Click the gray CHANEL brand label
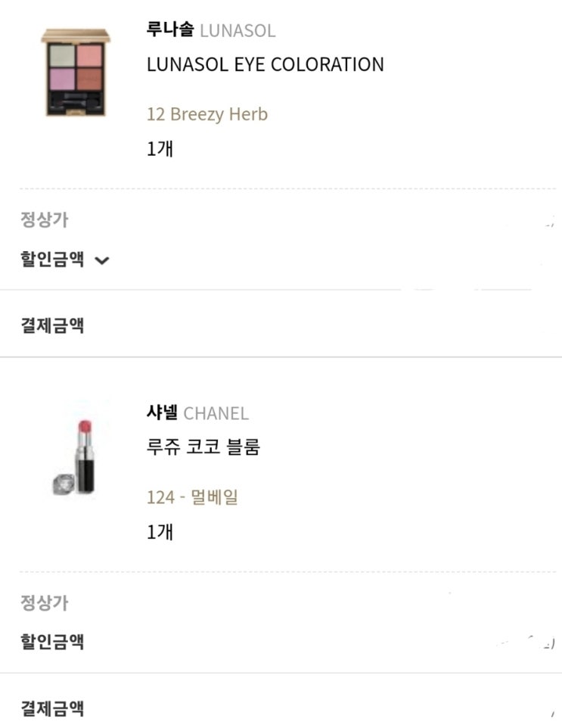 click(x=216, y=413)
